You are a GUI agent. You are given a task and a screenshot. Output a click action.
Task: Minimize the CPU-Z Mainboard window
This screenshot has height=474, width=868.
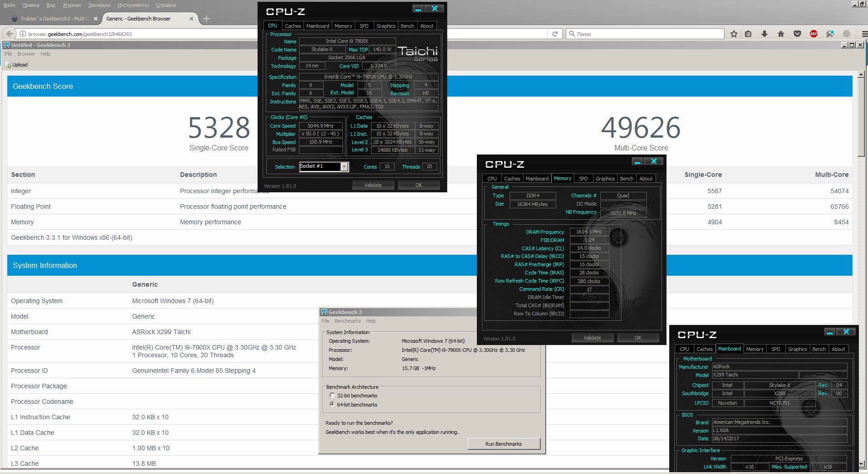click(830, 332)
